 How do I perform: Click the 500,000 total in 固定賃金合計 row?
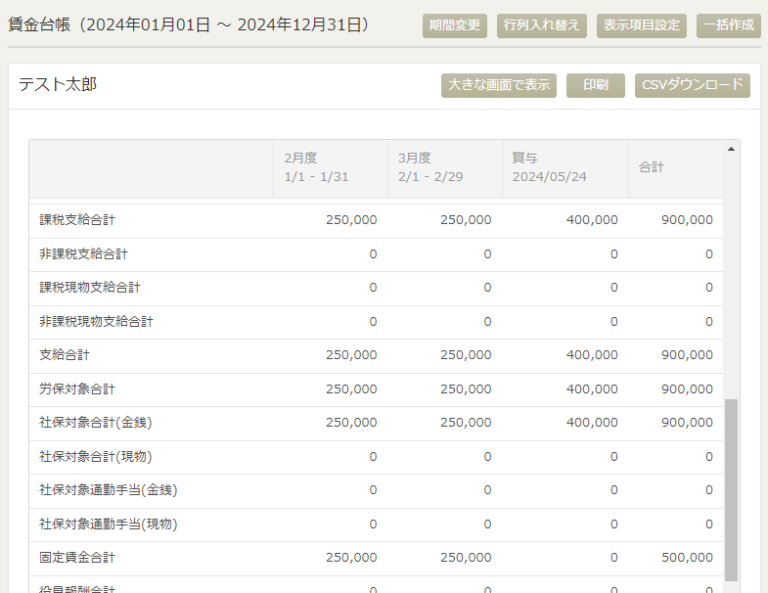coord(687,557)
